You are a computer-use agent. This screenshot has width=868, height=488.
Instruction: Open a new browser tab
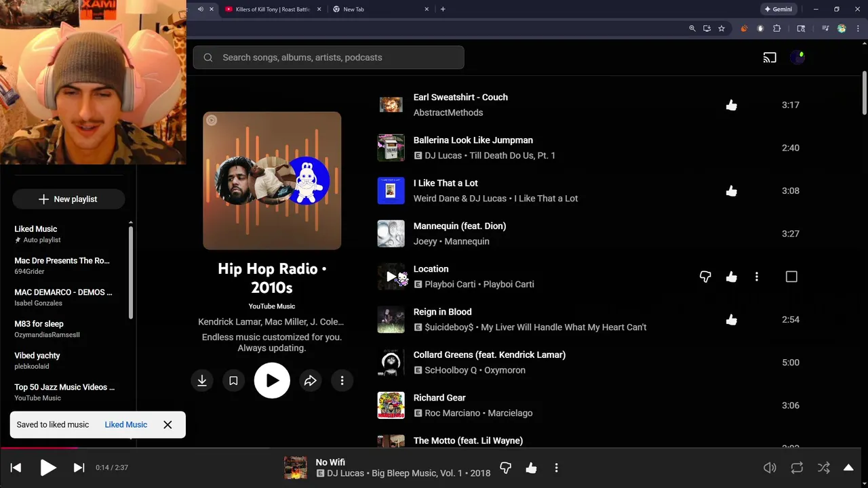click(443, 9)
